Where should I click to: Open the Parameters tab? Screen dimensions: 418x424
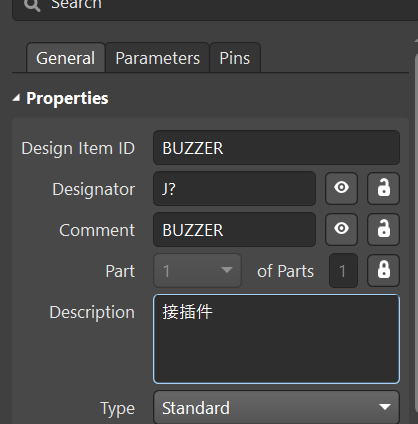tap(157, 58)
